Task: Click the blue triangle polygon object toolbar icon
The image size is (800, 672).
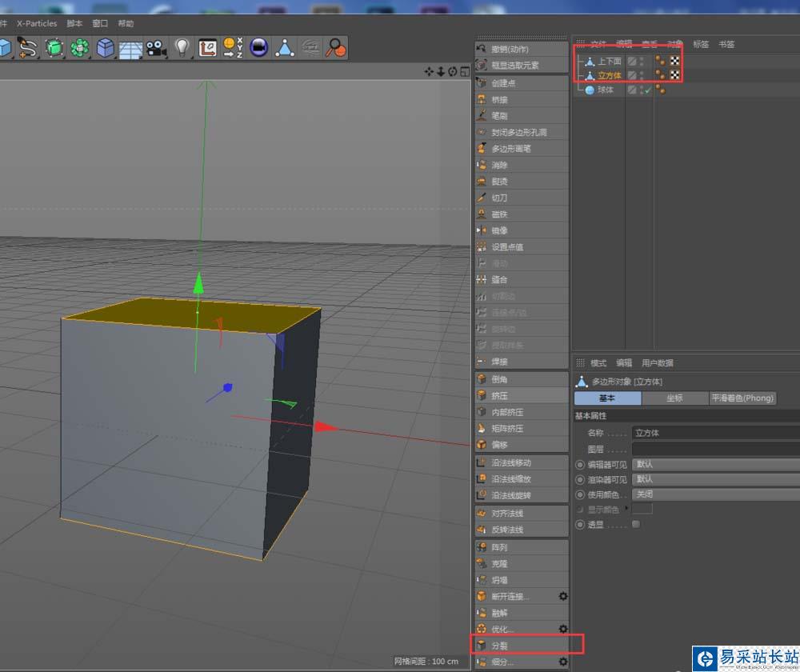Action: click(x=285, y=48)
